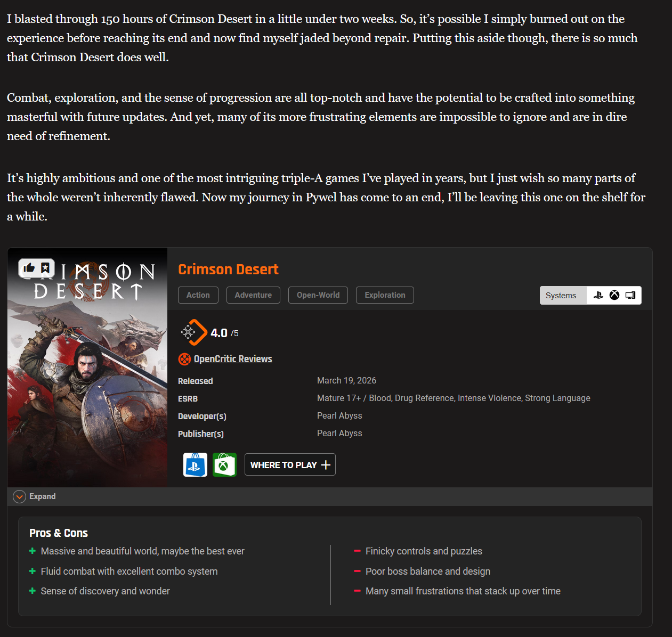Click the Developer(s) label
This screenshot has width=672, height=637.
point(202,416)
